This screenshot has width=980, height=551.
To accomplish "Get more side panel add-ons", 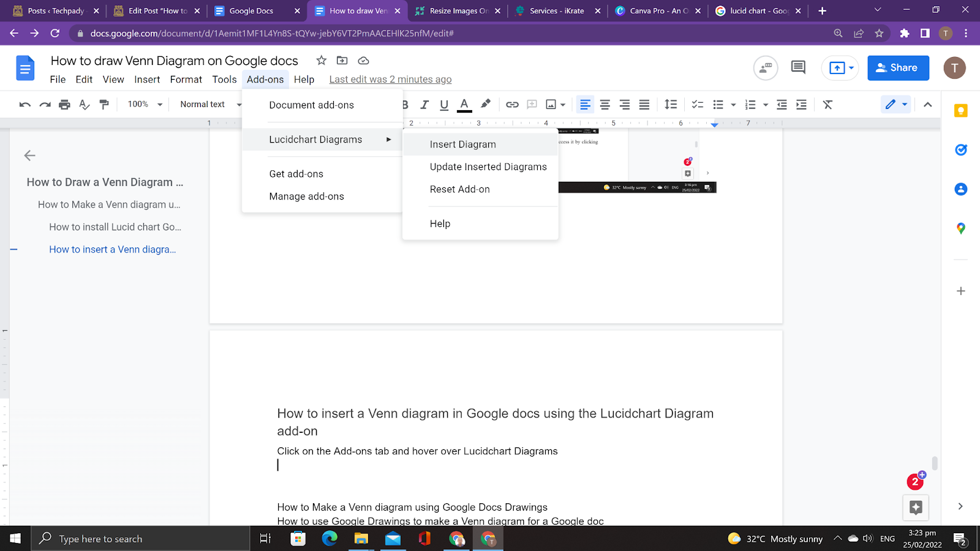I will (x=961, y=291).
